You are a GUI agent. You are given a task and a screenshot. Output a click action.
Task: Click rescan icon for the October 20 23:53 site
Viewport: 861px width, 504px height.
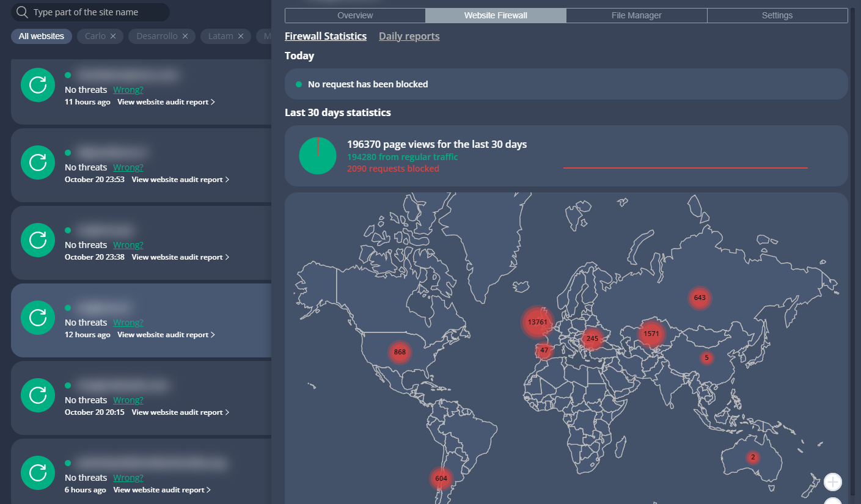pos(38,163)
